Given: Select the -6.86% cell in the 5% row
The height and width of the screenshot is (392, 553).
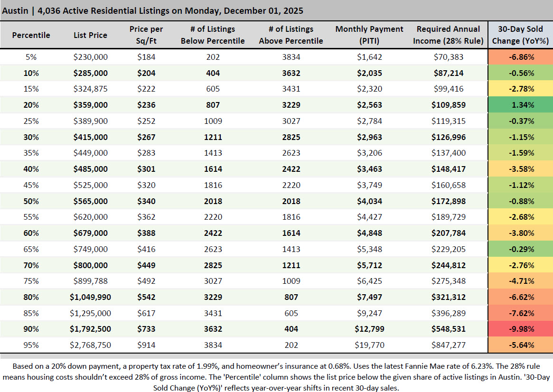Looking at the screenshot, I should tap(520, 57).
